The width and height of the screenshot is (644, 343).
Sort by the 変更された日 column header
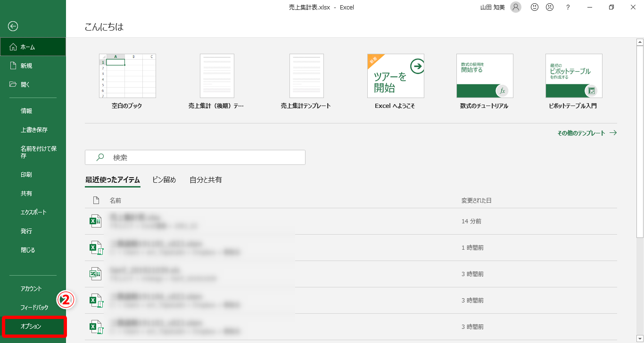[x=476, y=201]
